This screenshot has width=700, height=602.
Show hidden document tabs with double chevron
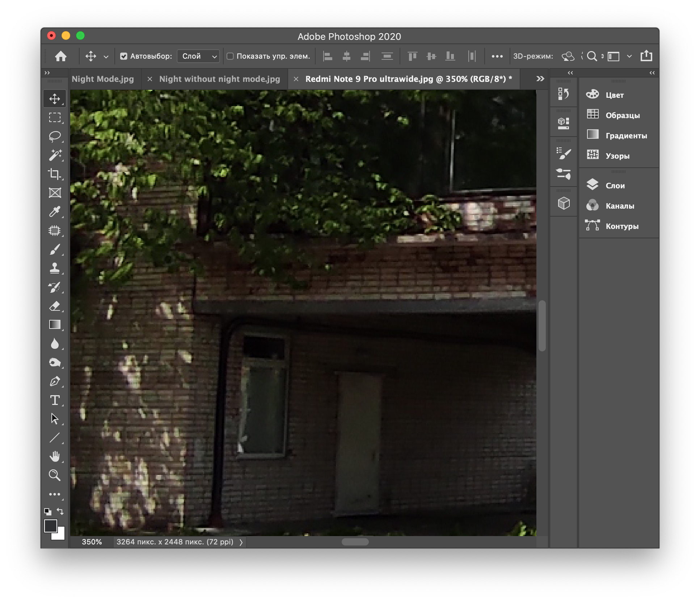(540, 79)
